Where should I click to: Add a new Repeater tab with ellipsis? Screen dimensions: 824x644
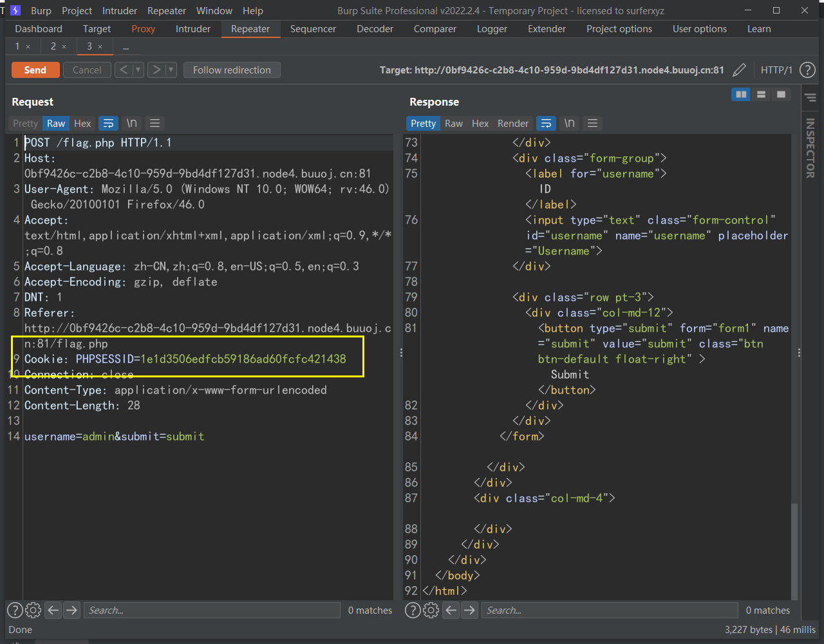[x=126, y=46]
